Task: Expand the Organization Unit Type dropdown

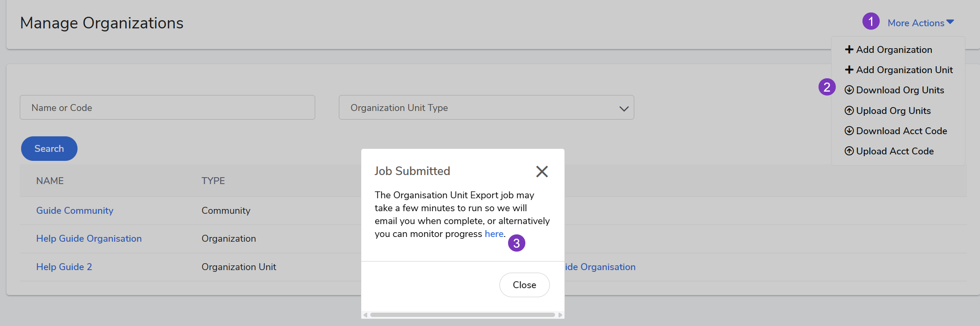Action: (486, 108)
